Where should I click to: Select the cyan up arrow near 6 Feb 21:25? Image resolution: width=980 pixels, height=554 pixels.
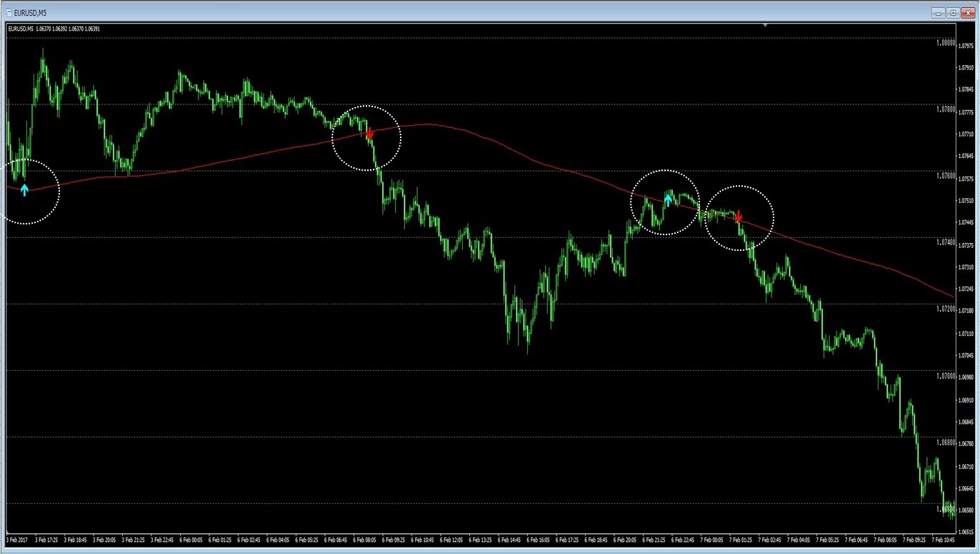(x=668, y=200)
